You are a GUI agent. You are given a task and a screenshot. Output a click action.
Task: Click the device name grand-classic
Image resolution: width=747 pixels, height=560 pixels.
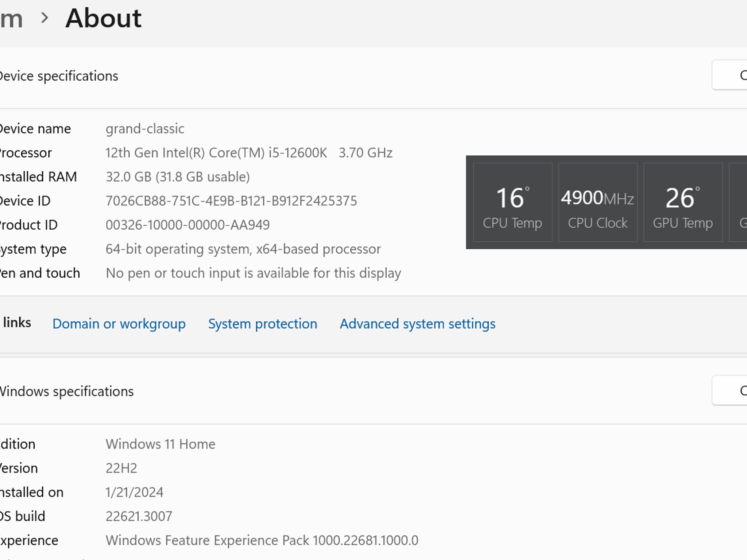[145, 129]
